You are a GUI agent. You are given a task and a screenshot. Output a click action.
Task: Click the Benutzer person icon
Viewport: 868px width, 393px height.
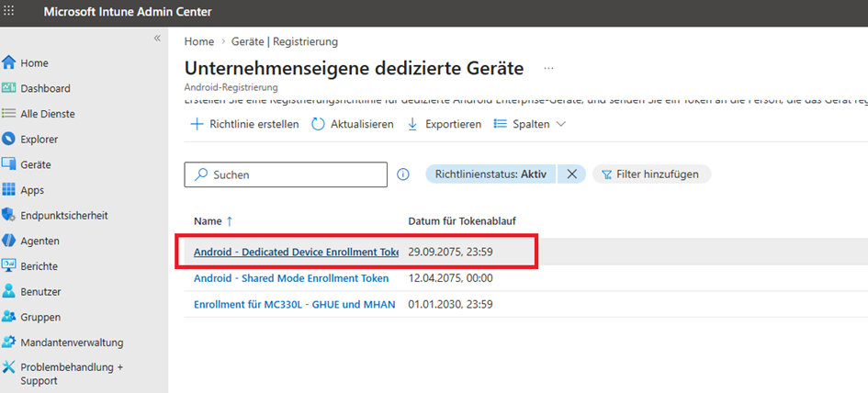tap(9, 291)
